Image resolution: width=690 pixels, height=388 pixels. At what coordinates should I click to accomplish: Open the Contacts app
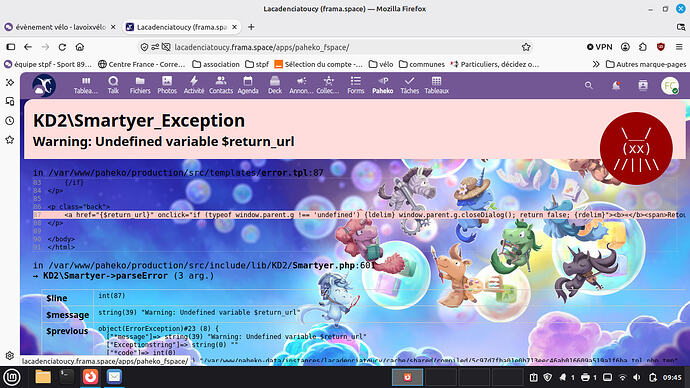pos(221,85)
